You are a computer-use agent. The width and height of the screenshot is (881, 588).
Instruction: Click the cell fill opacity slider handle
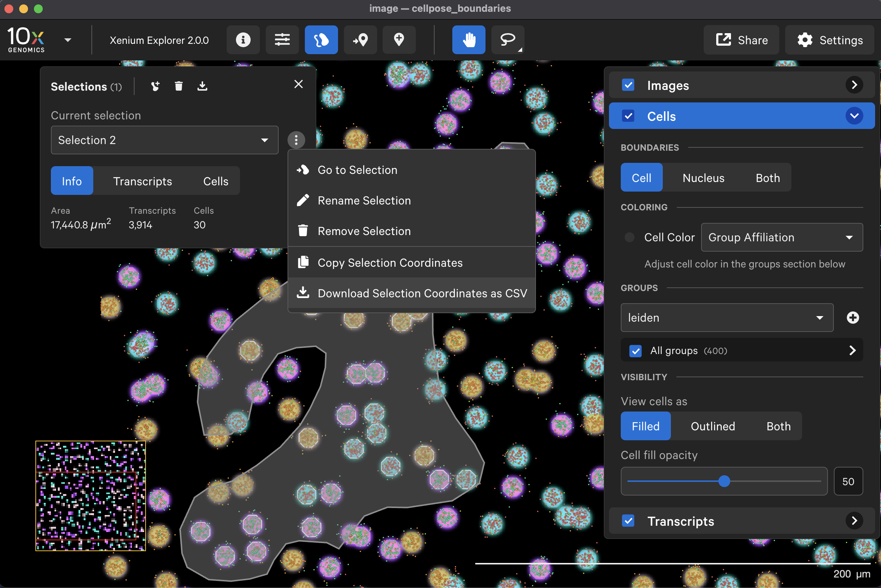pos(724,481)
